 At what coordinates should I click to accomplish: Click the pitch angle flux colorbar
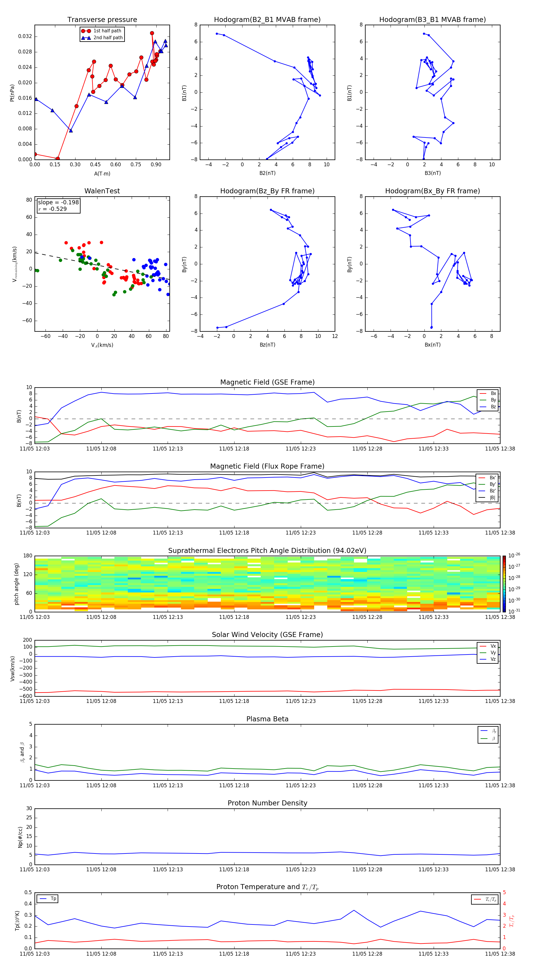point(504,584)
